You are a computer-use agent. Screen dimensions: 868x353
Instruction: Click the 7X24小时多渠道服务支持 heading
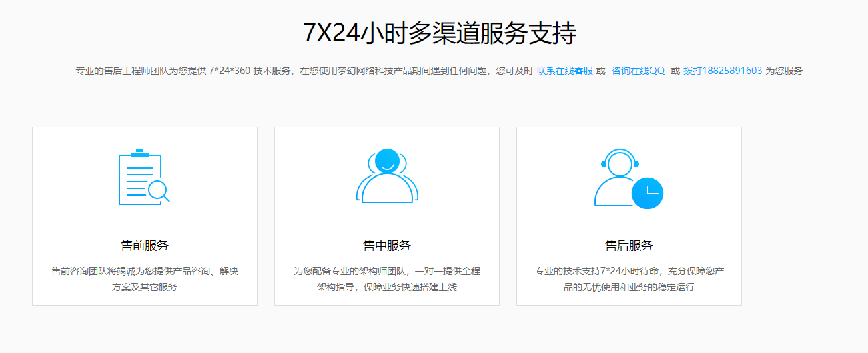point(440,33)
